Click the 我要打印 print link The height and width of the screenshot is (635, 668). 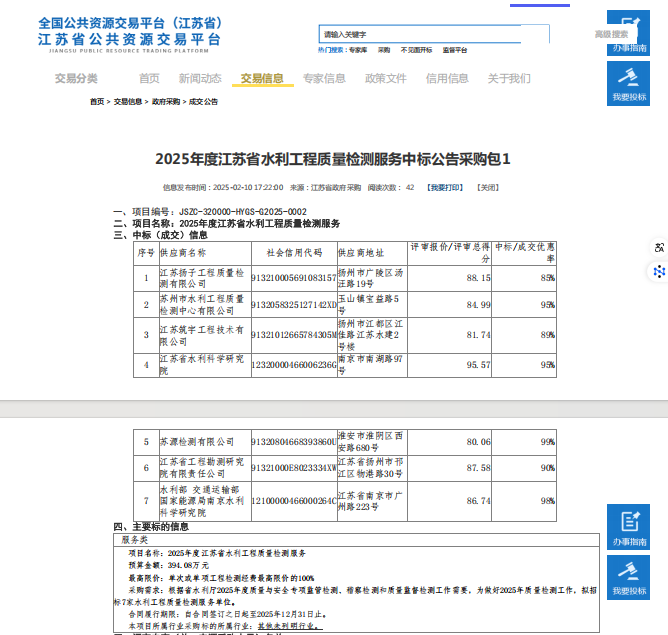point(445,187)
